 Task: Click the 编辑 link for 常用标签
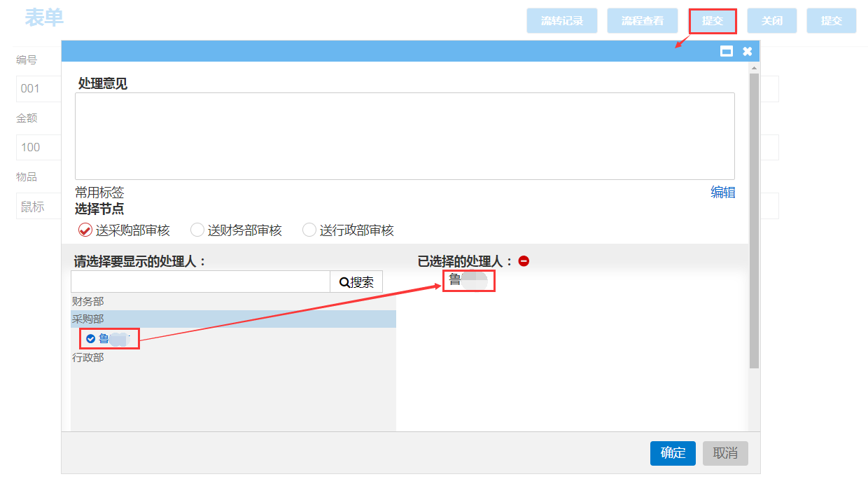tap(722, 193)
